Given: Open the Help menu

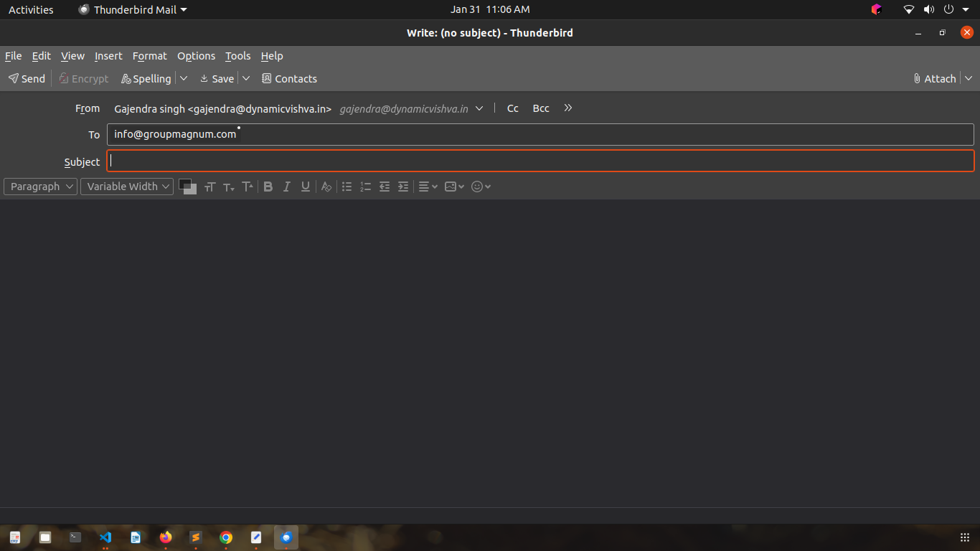Looking at the screenshot, I should (272, 56).
